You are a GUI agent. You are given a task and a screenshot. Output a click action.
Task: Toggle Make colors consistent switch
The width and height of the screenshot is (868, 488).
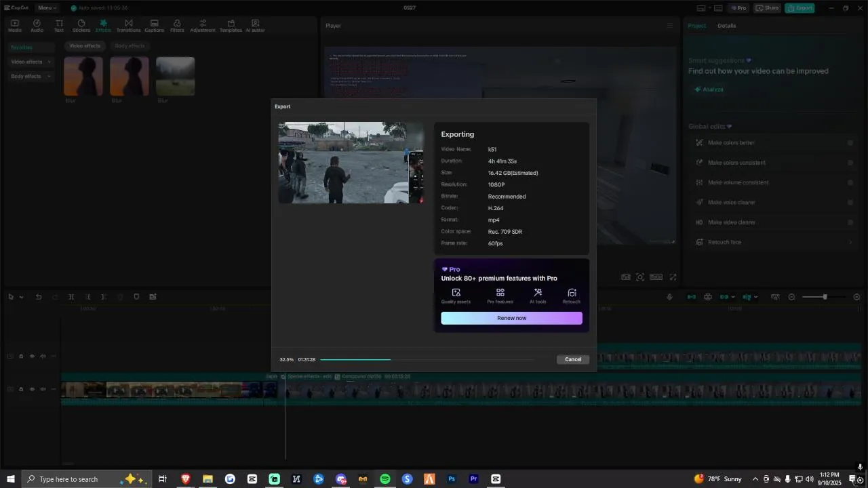(x=850, y=163)
